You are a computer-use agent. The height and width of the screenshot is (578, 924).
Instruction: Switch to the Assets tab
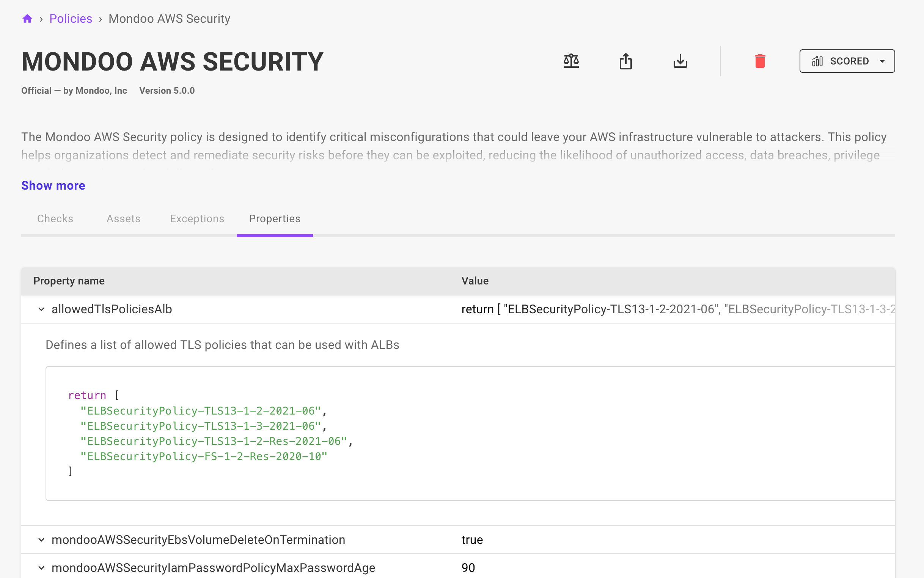coord(123,218)
